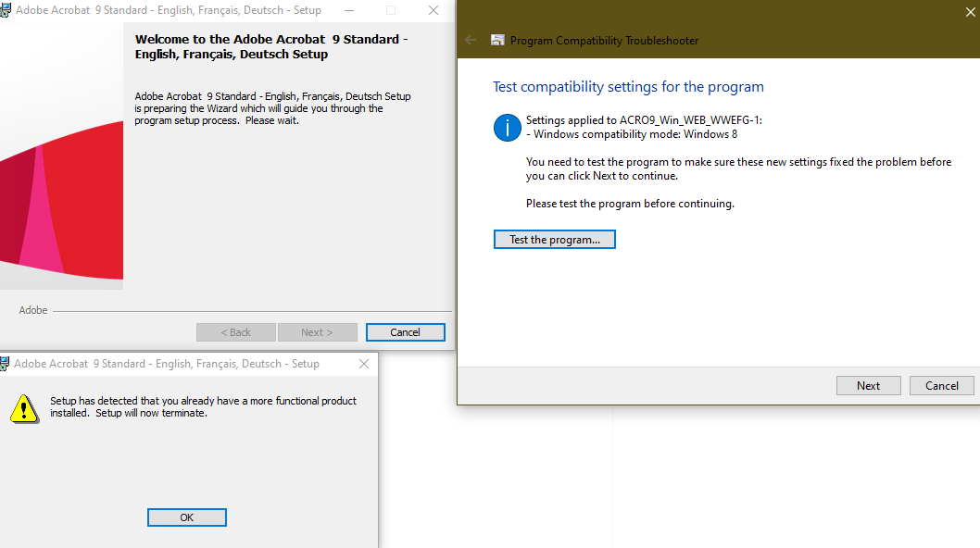Viewport: 980px width, 548px height.
Task: Click the installer icon in the Setup wizard title bar
Action: coord(6,10)
